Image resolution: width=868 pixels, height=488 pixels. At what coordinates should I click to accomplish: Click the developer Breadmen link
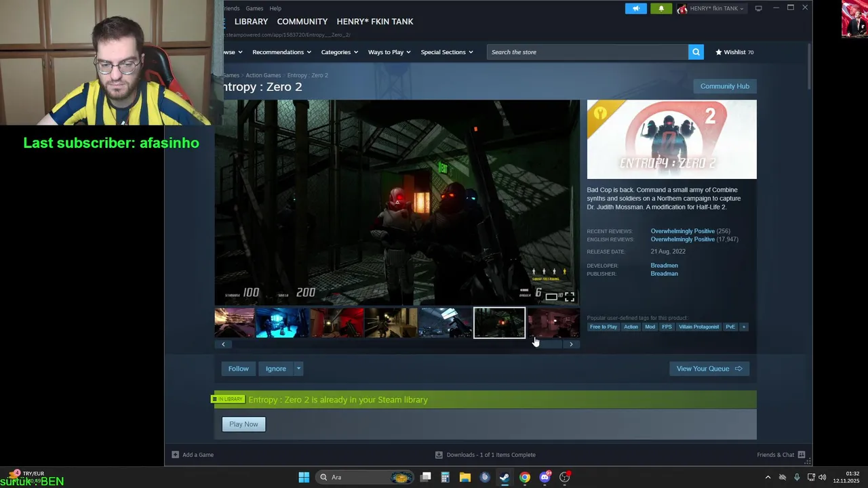[664, 266]
